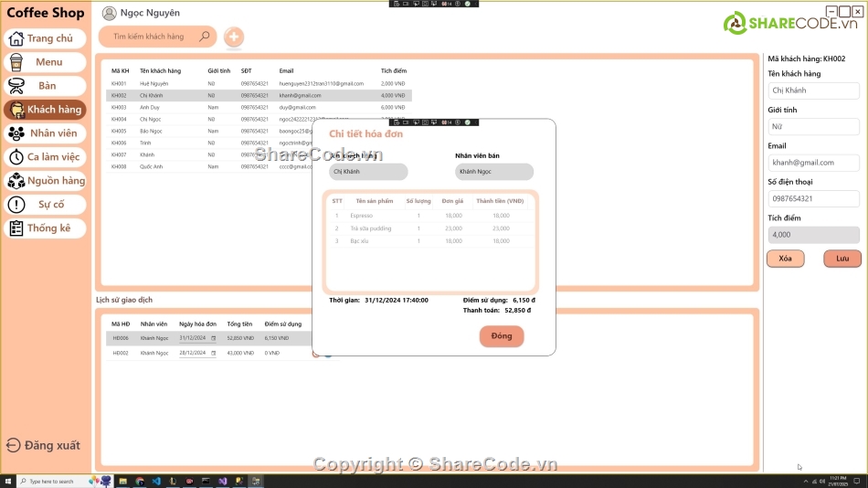Click Nhân viên bán field Khánh Ngọc

click(x=494, y=172)
